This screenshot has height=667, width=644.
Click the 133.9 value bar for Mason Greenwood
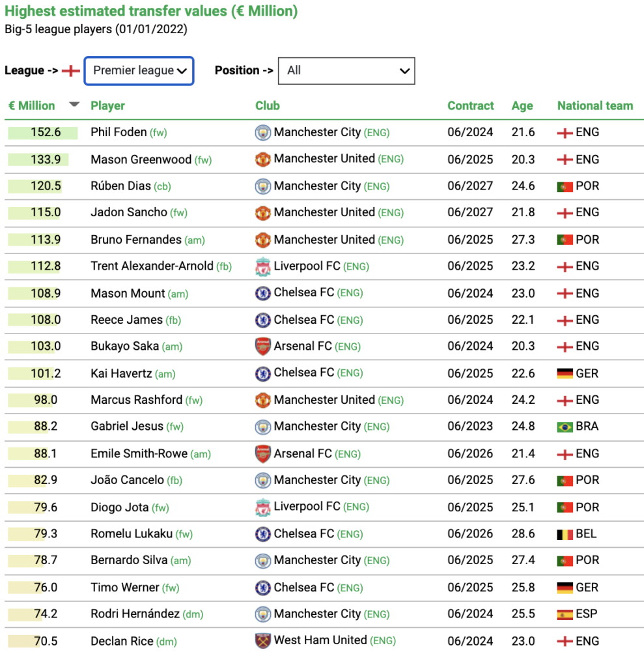coord(38,160)
